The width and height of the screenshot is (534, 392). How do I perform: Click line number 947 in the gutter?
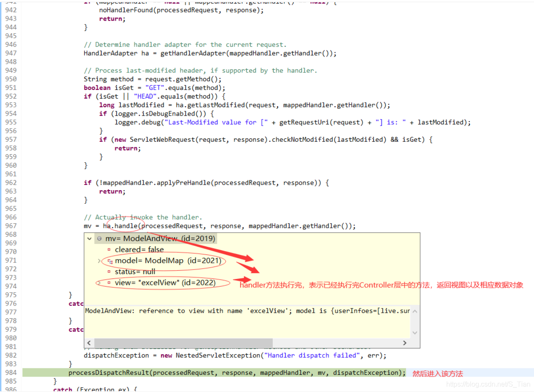pyautogui.click(x=11, y=53)
